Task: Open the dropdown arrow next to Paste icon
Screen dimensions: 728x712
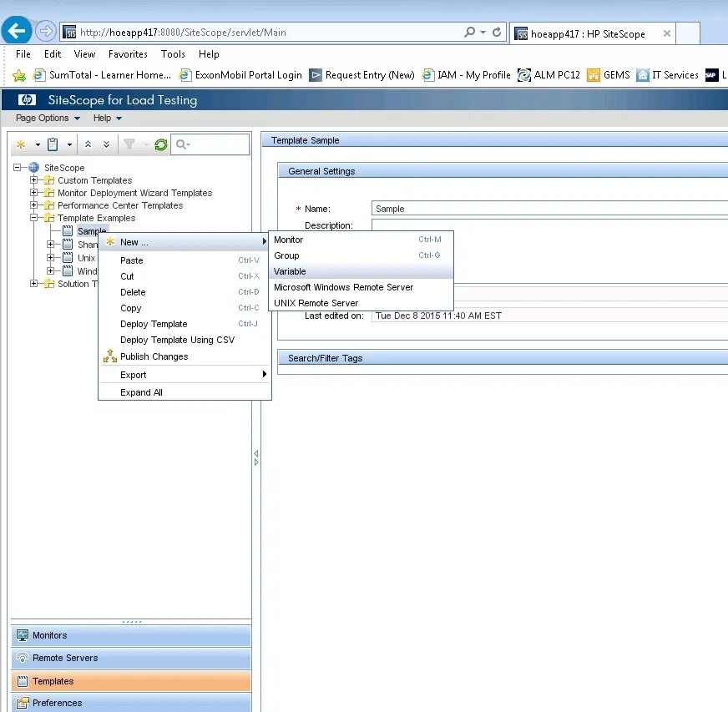Action: pos(69,144)
